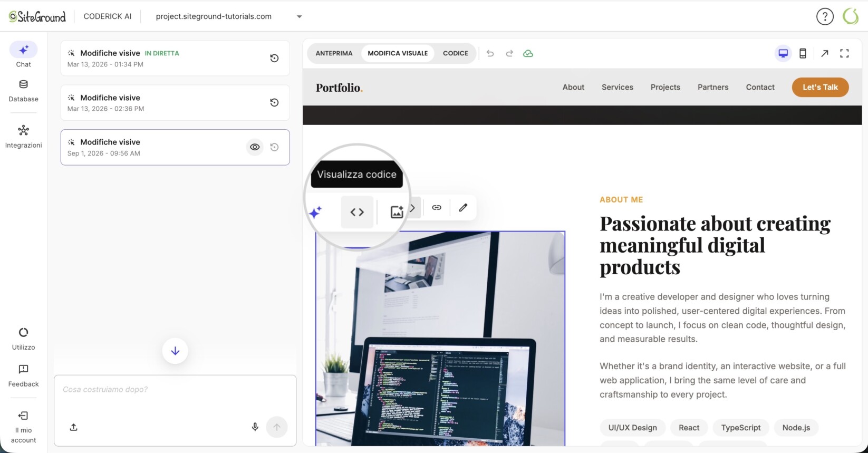This screenshot has width=868, height=453.
Task: Go to Il mio account
Action: click(23, 427)
